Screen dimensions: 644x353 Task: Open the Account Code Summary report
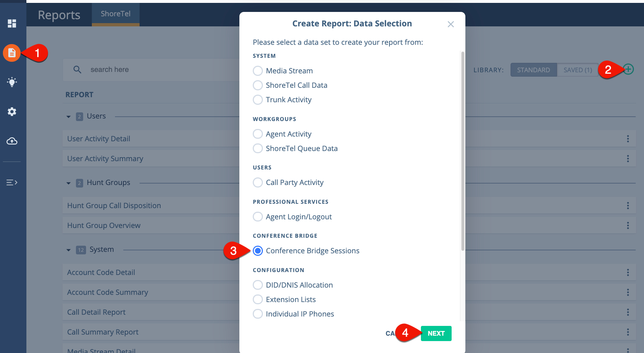pyautogui.click(x=107, y=292)
